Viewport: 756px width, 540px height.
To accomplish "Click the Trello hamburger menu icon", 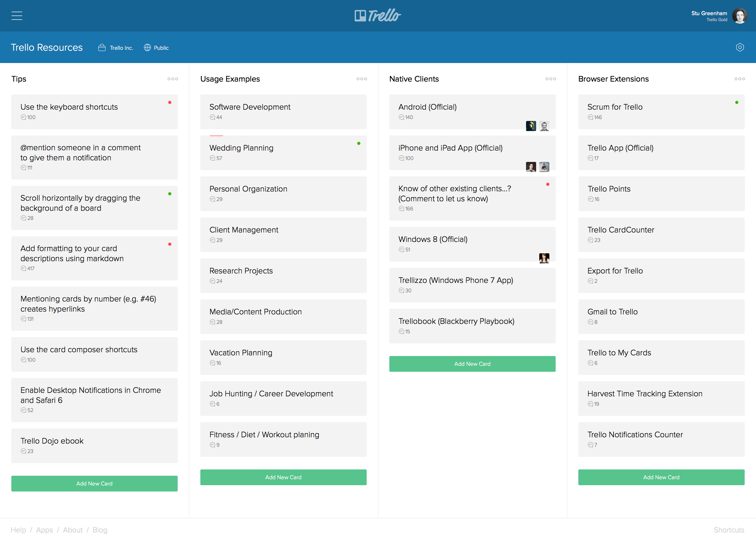I will (17, 16).
